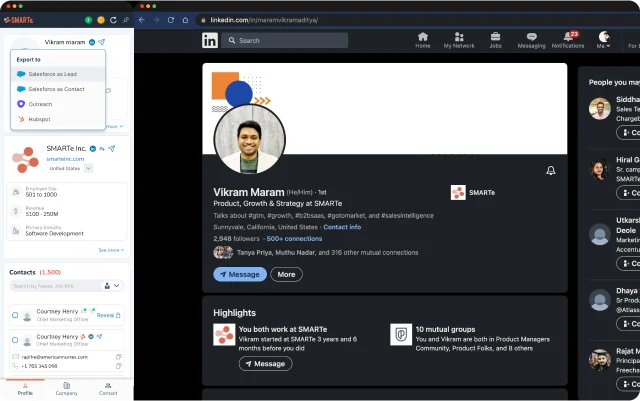
Task: Go to LinkedIn Home
Action: point(423,40)
